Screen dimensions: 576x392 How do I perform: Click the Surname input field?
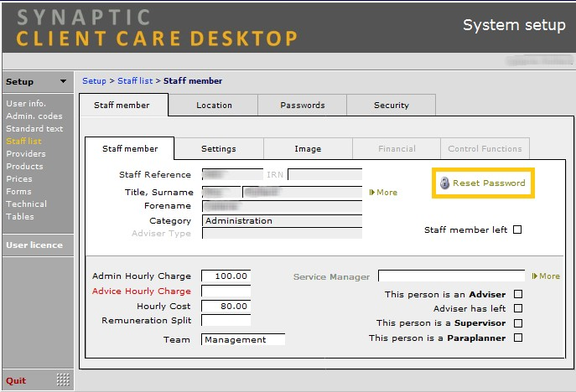[x=303, y=192]
